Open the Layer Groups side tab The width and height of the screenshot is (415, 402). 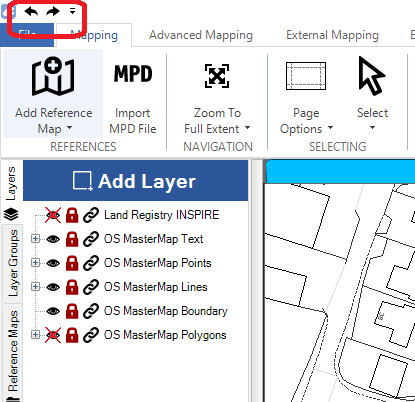click(13, 263)
